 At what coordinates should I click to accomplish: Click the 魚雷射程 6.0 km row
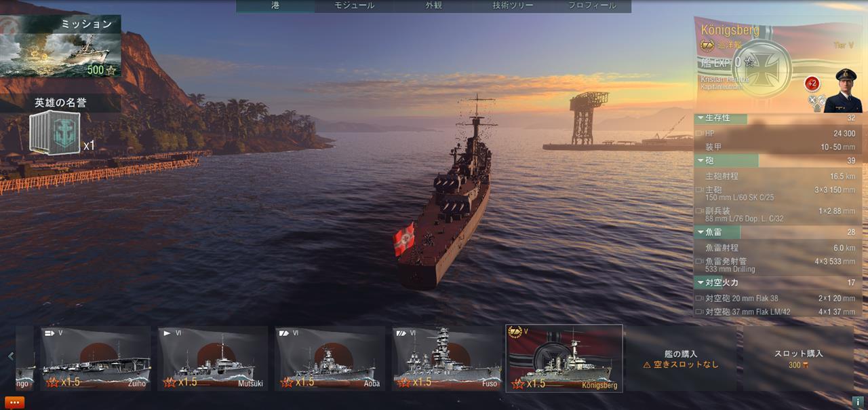click(x=779, y=248)
